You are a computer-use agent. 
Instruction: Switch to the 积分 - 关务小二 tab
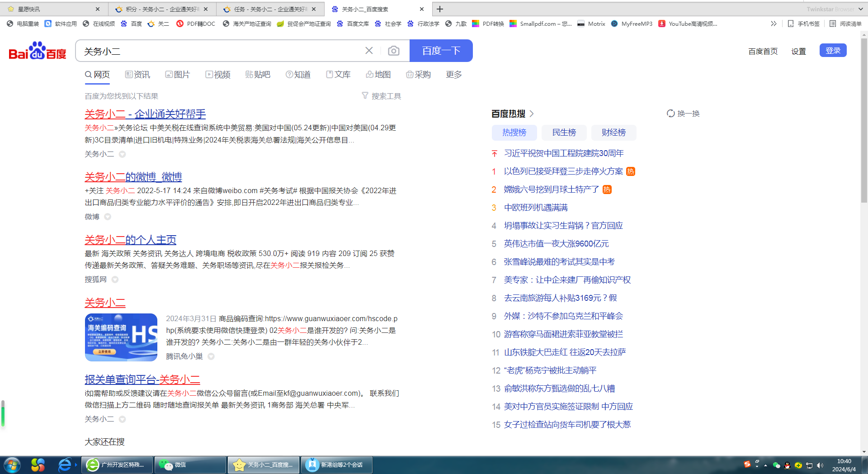[162, 9]
